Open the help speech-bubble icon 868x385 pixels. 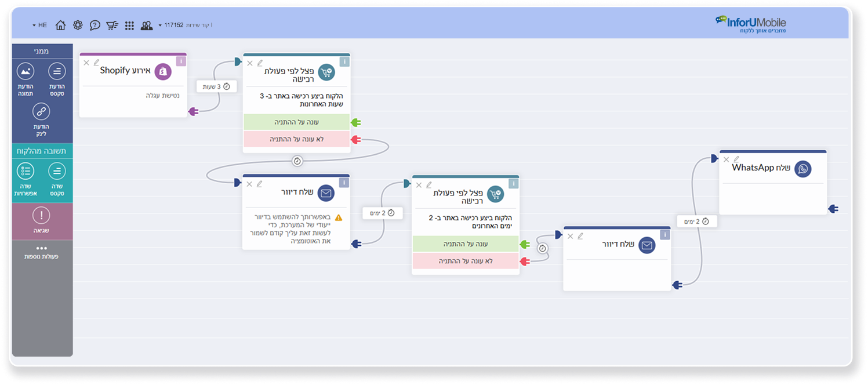95,25
